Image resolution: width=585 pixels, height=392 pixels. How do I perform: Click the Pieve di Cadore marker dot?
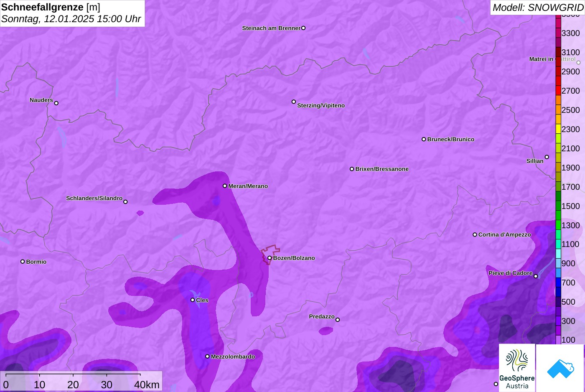[x=536, y=276]
